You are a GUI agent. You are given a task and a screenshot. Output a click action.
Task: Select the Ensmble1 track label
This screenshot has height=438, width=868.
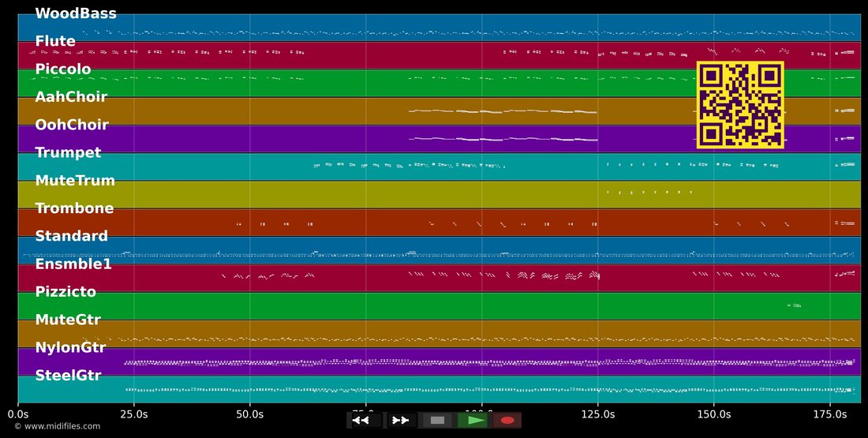pos(73,264)
